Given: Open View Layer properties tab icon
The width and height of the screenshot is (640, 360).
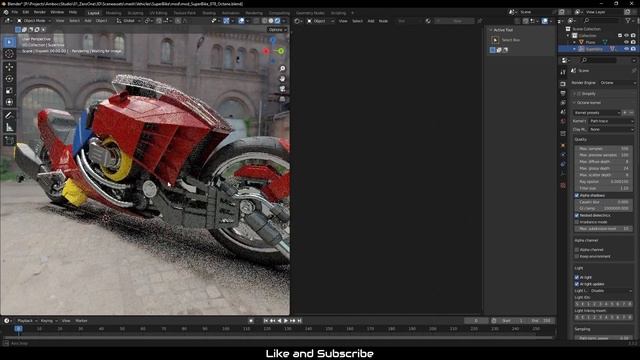Looking at the screenshot, I should [x=563, y=103].
